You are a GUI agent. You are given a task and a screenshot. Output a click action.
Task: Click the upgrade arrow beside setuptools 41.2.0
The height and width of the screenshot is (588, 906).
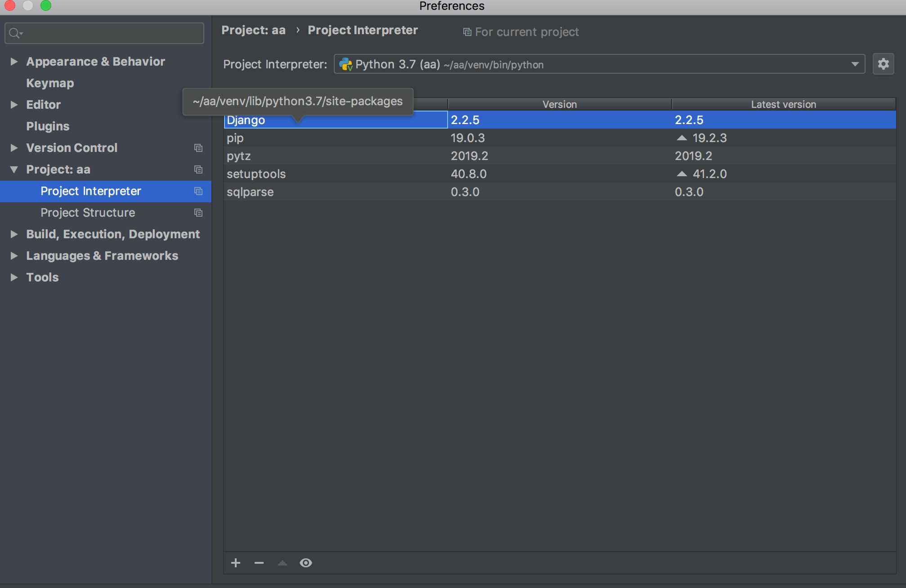coord(682,174)
